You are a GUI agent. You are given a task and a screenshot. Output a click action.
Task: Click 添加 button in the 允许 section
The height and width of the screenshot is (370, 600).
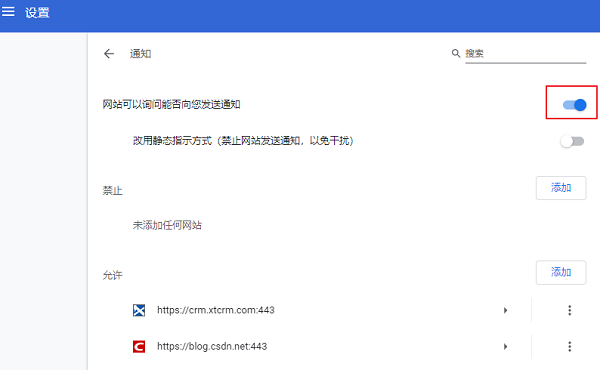[x=561, y=272]
